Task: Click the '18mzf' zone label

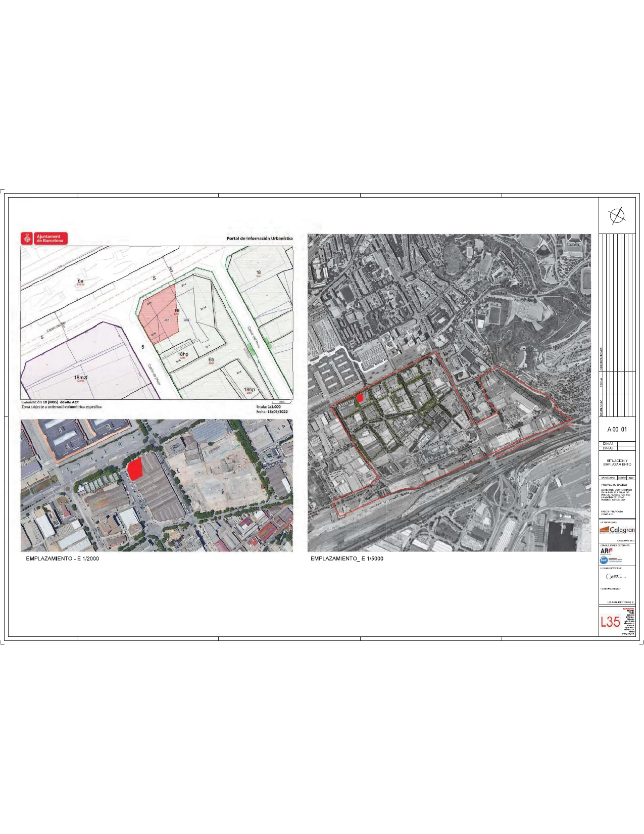Action: [81, 378]
